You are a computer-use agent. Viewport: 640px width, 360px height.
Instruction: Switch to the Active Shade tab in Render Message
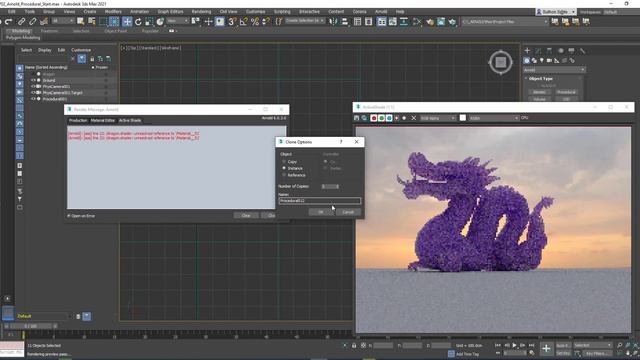[x=130, y=120]
